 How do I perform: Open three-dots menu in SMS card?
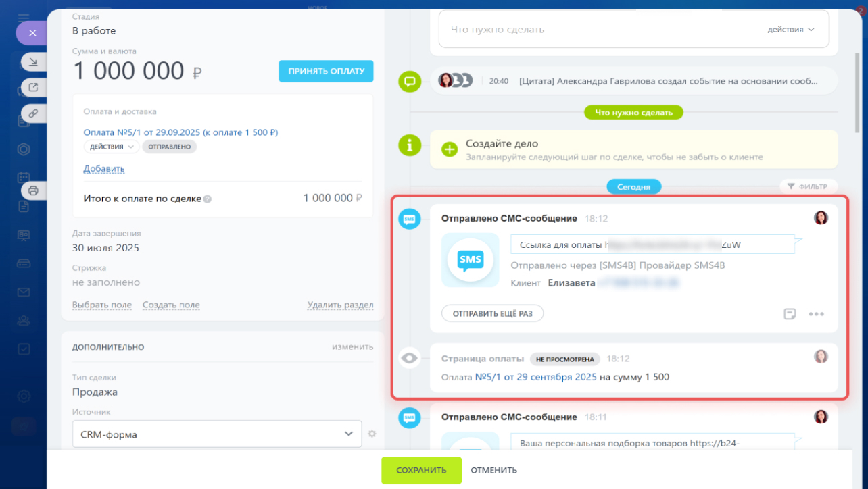[x=817, y=314]
